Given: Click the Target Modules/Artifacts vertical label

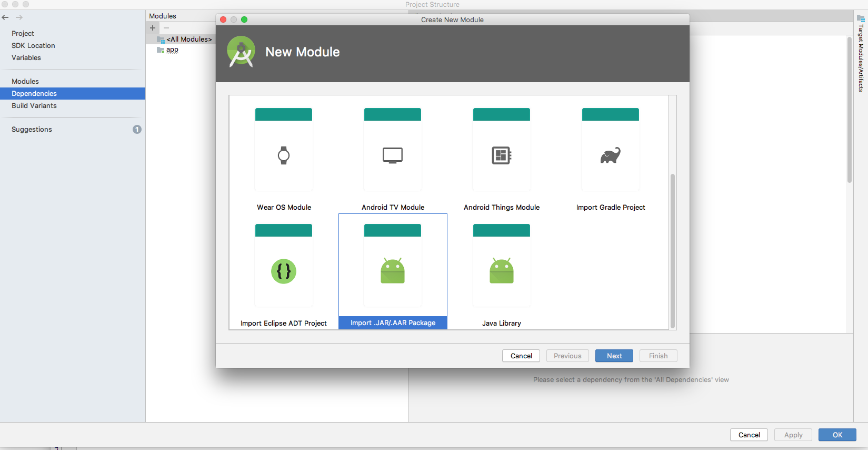Looking at the screenshot, I should pos(861,58).
